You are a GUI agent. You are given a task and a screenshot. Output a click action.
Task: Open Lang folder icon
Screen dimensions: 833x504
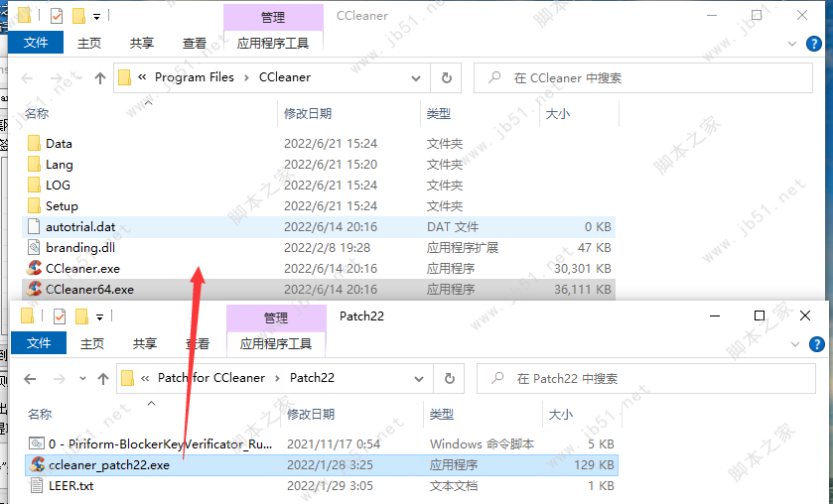point(34,164)
